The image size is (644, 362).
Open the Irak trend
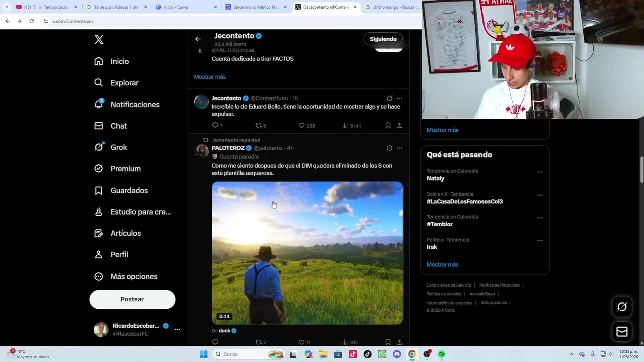coord(432,247)
